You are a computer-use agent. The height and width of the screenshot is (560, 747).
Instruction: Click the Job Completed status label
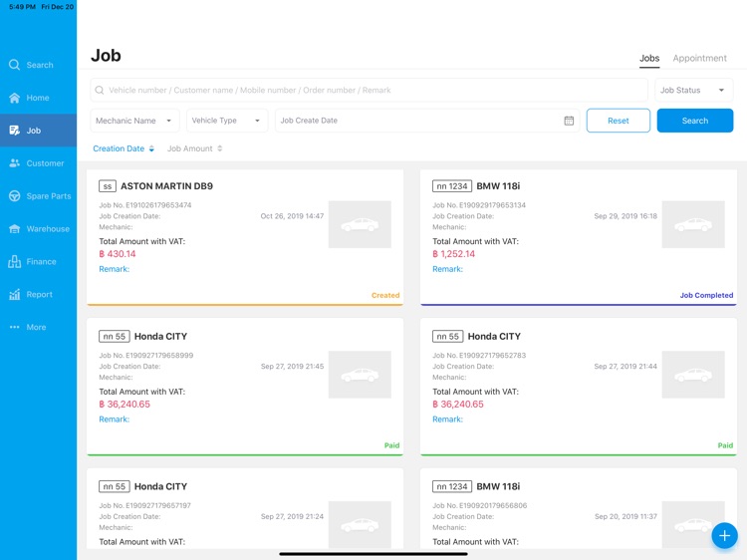(706, 295)
